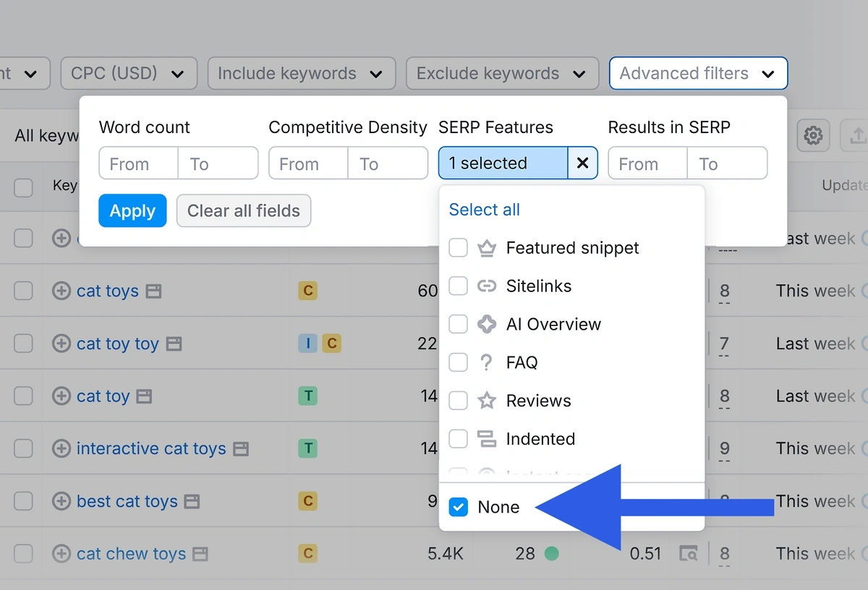Screen dimensions: 868x590
Task: Toggle the select-all header checkbox
Action: tap(24, 188)
